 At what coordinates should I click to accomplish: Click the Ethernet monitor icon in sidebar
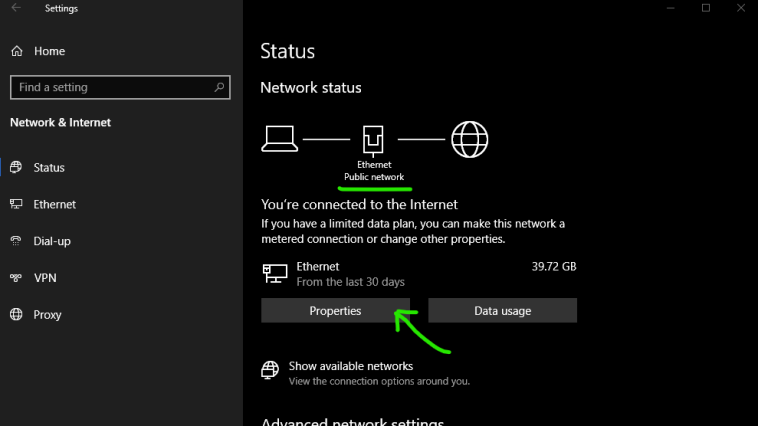[16, 204]
